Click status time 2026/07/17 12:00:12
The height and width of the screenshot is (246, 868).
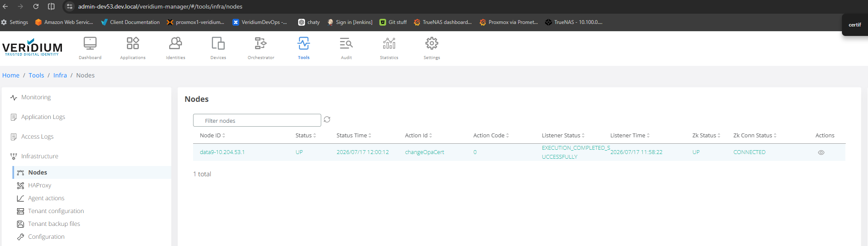[363, 152]
